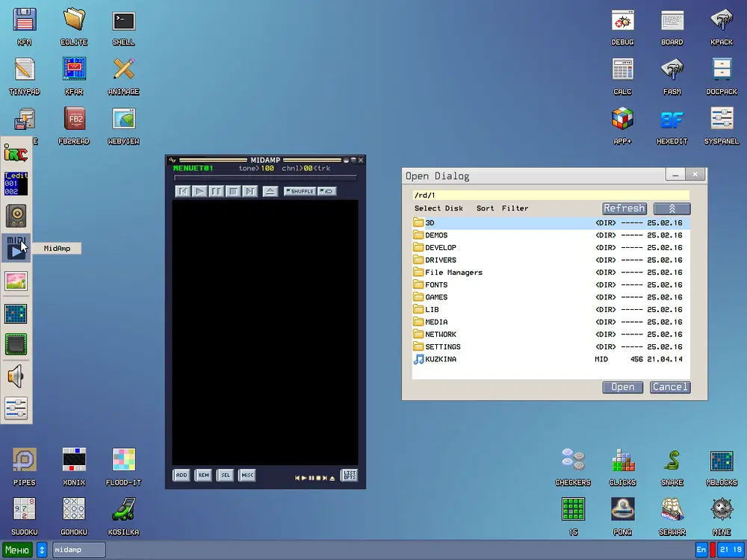Click the MidAmp track progress bar
This screenshot has width=747, height=560.
[265, 178]
